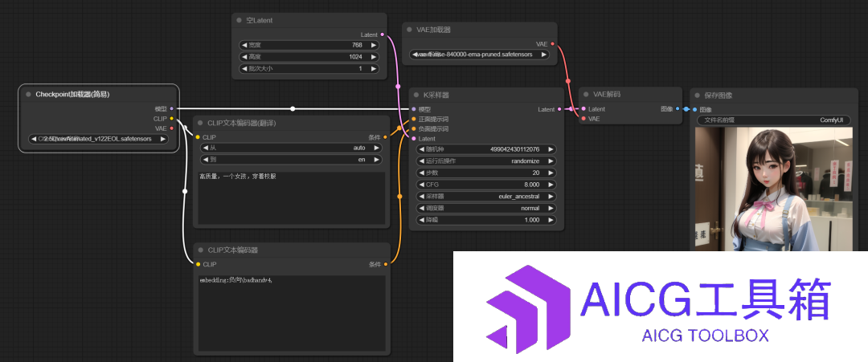The image size is (868, 362).
Task: Click the midpoint dot on the white 模型 link
Action: [293, 109]
